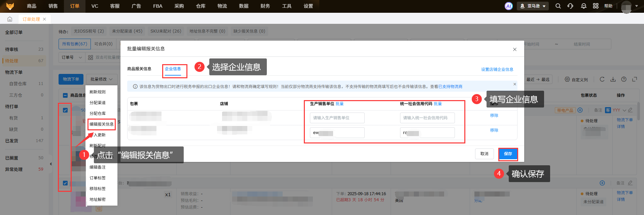Open the 已支持物流商 link
644x215 pixels.
[450, 87]
